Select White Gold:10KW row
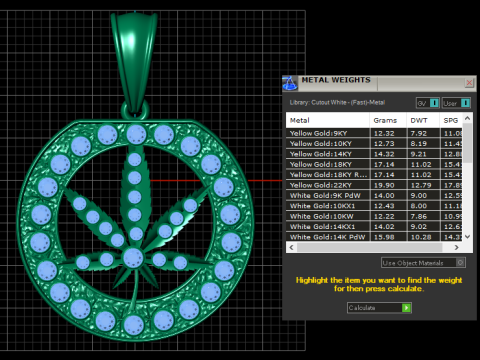 374,216
